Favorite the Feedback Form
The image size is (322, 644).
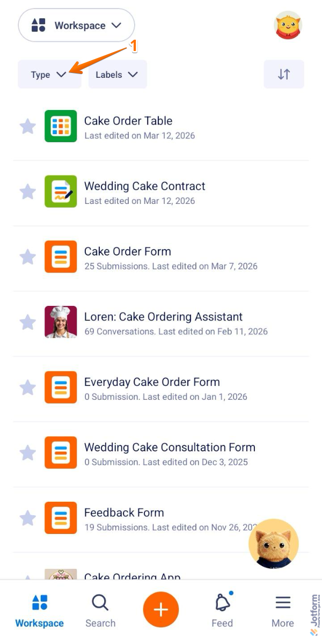(x=28, y=518)
